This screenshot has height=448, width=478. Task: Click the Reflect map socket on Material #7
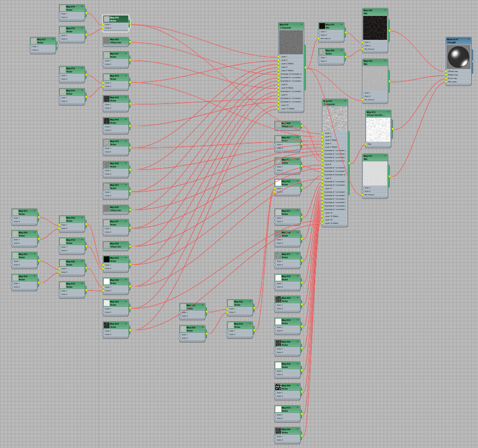(446, 74)
